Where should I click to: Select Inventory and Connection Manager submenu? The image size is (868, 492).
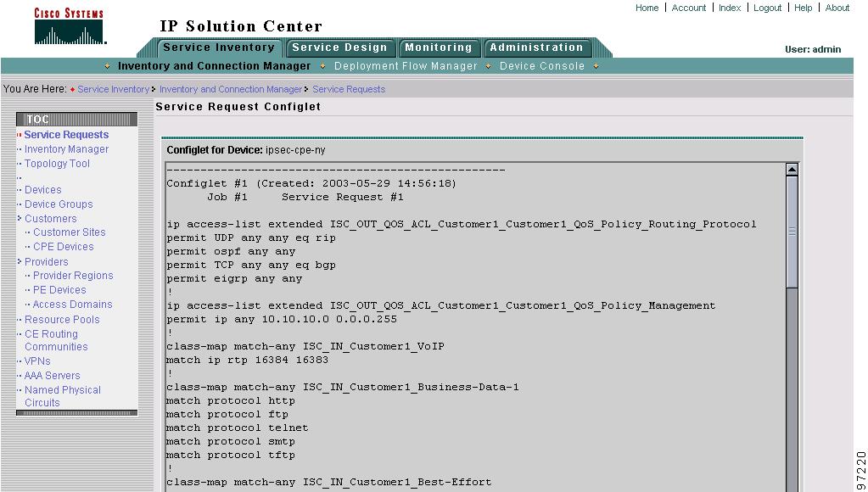pyautogui.click(x=214, y=66)
